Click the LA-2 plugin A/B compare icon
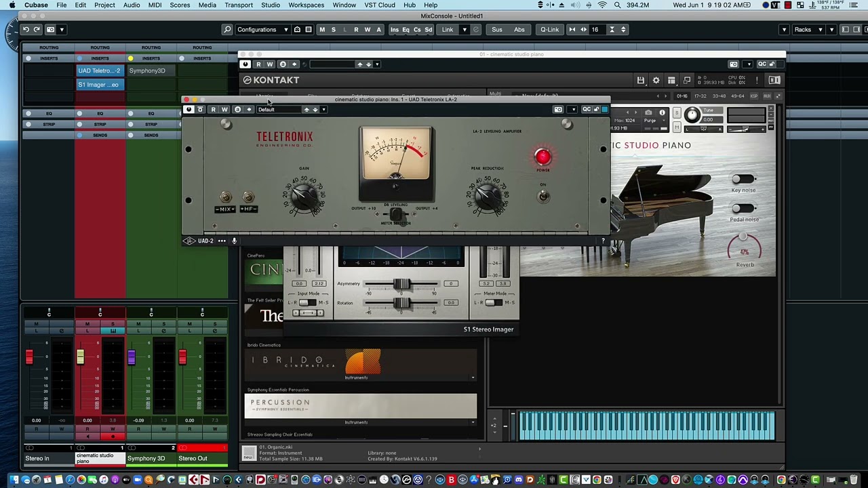The height and width of the screenshot is (488, 868). [237, 109]
